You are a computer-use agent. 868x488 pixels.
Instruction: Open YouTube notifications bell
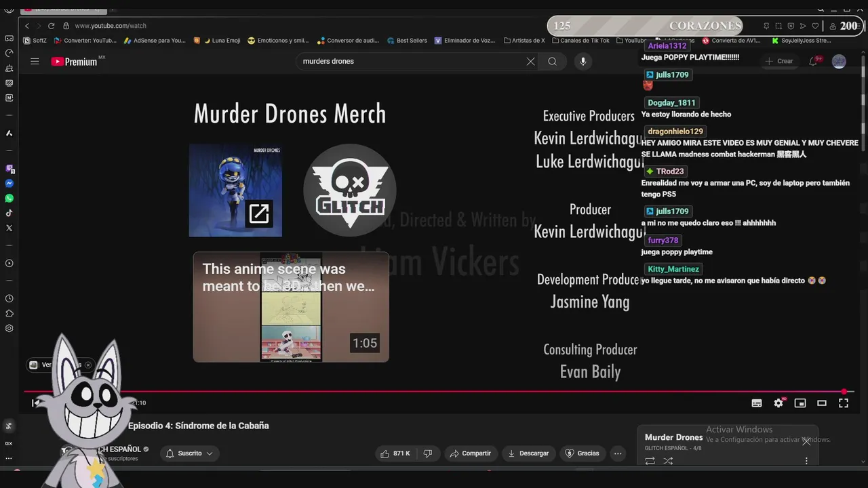click(x=814, y=61)
